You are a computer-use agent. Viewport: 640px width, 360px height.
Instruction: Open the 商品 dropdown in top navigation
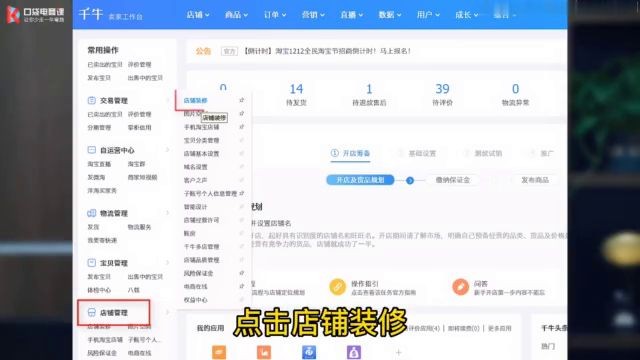(x=236, y=15)
